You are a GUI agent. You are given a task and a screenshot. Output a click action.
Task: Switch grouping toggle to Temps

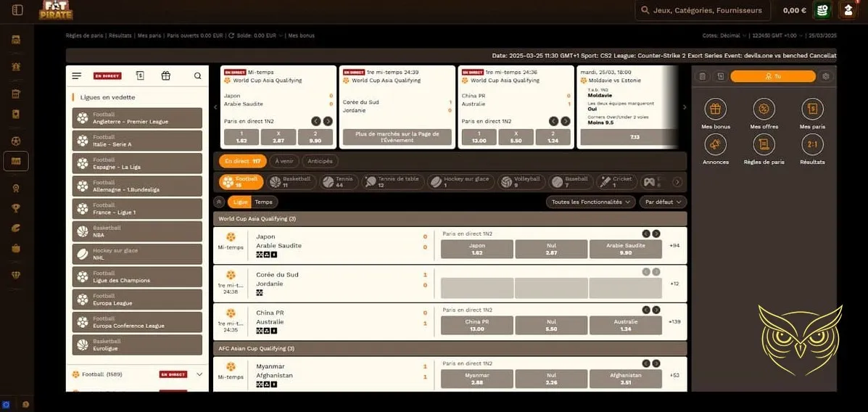coord(263,202)
